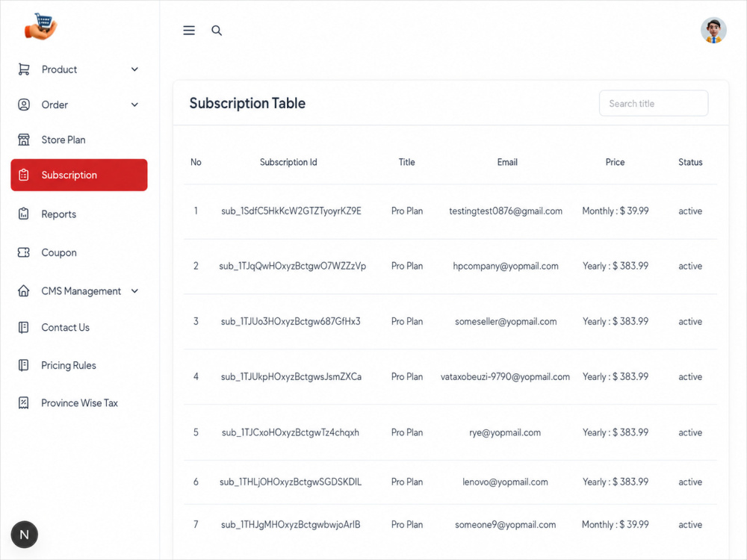
Task: Open the user avatar profile
Action: pyautogui.click(x=713, y=31)
